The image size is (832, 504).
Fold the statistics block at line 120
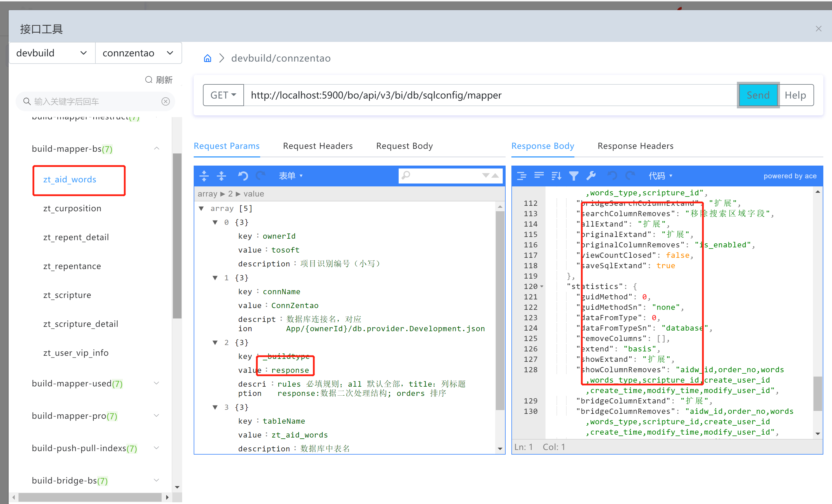(x=542, y=286)
